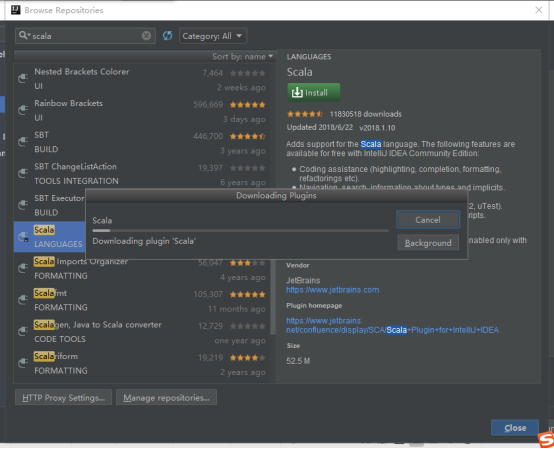Click Manage repositories button
Image resolution: width=554 pixels, height=449 pixels.
click(166, 398)
